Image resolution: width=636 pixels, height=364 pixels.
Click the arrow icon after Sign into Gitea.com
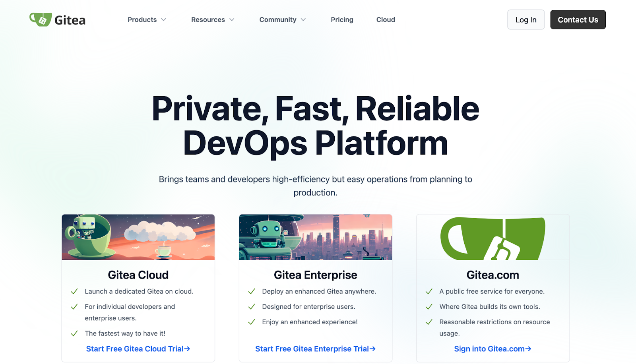coord(529,349)
